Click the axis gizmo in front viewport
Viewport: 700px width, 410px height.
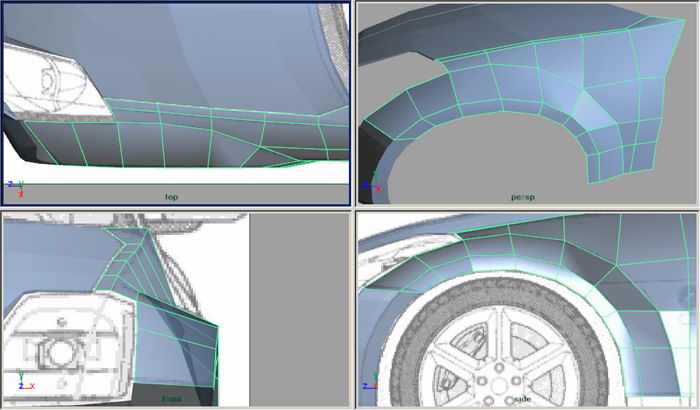(22, 383)
